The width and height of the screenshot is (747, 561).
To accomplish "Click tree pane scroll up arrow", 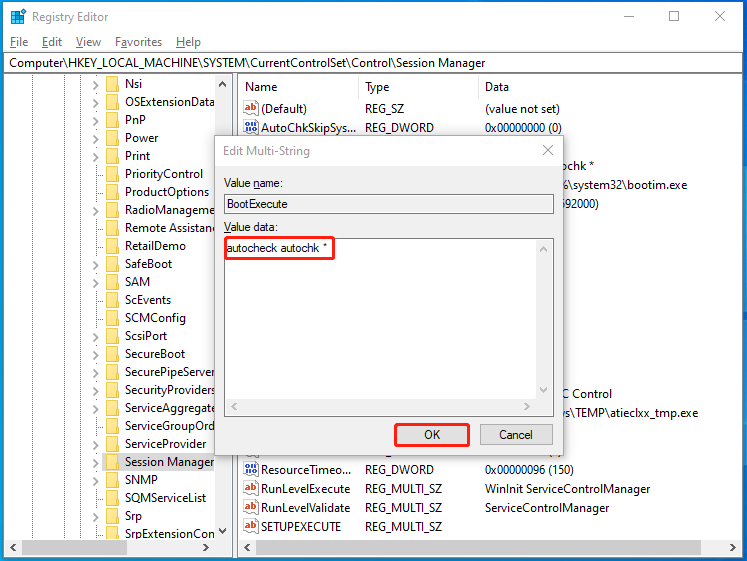I will coord(222,84).
